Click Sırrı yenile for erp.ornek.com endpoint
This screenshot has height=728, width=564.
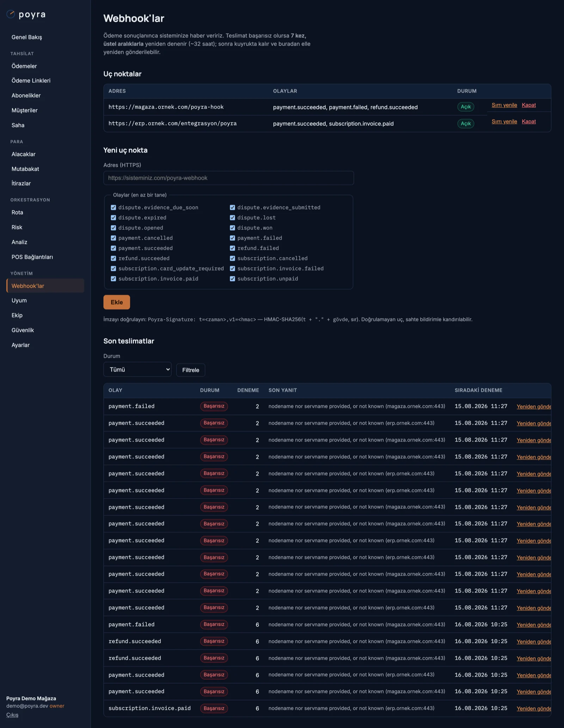pos(504,122)
